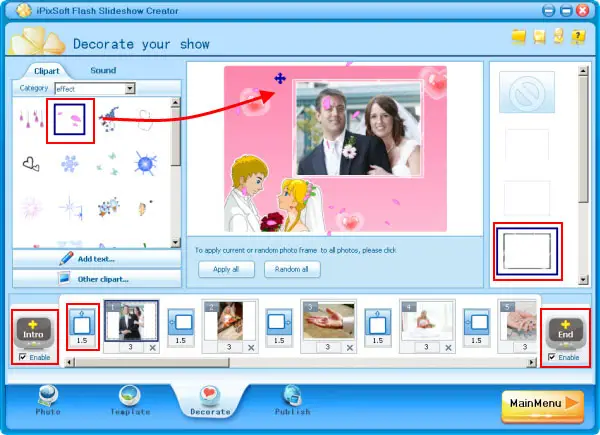Select slide 2 bride thumbnail

(230, 321)
